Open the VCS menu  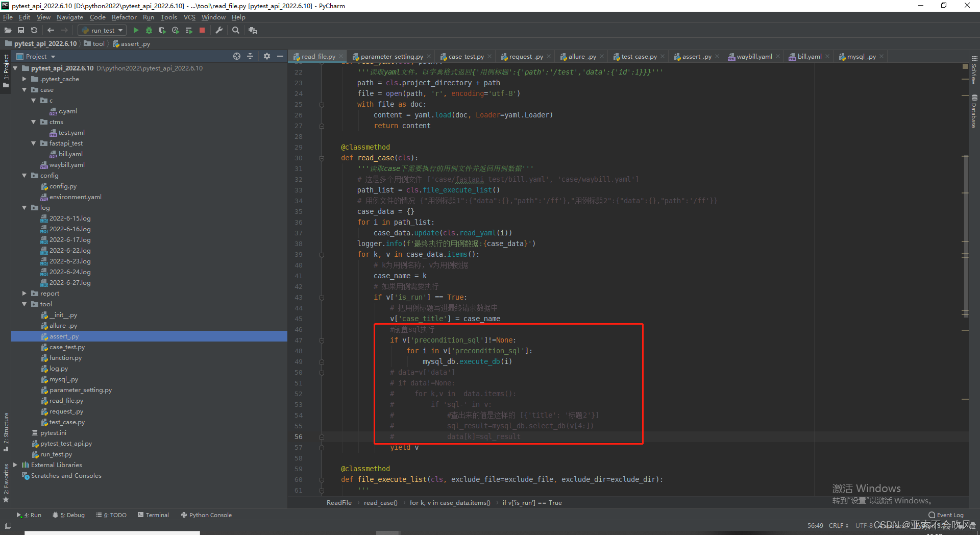[189, 17]
